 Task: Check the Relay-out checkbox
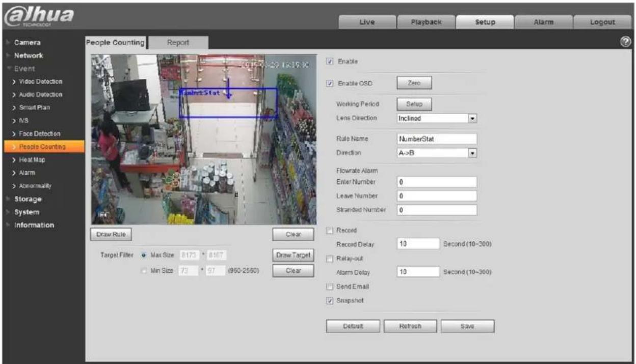[330, 259]
